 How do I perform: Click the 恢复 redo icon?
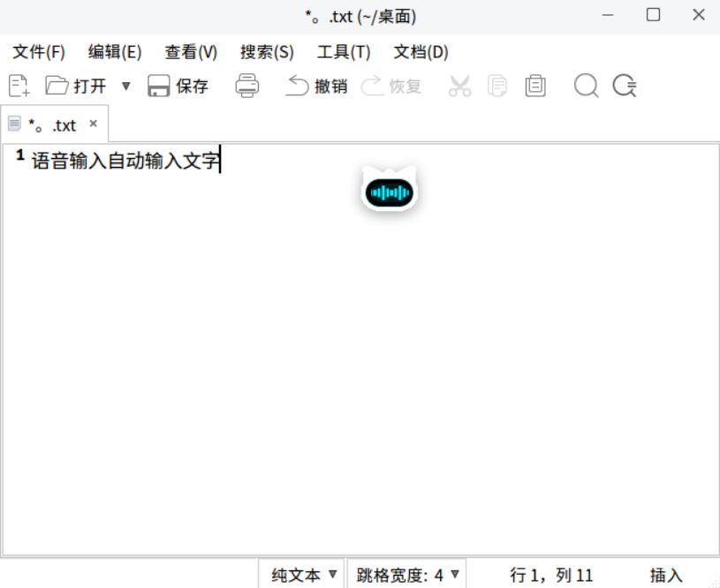pyautogui.click(x=389, y=86)
